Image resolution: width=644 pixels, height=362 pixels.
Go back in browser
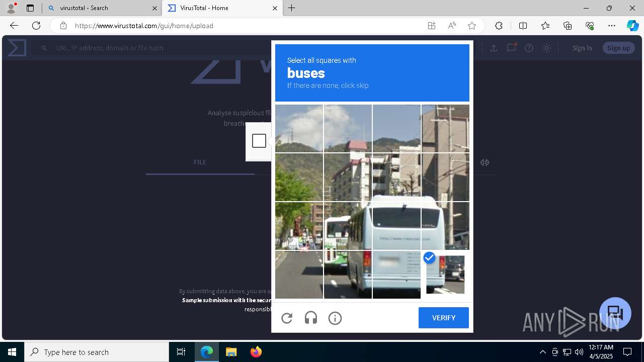point(14,26)
